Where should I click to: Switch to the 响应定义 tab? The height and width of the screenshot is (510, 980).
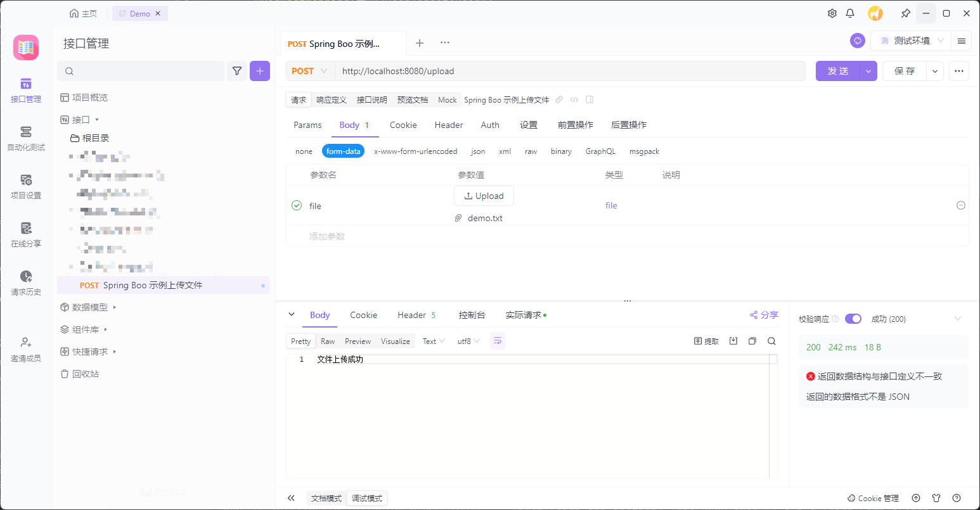[332, 99]
